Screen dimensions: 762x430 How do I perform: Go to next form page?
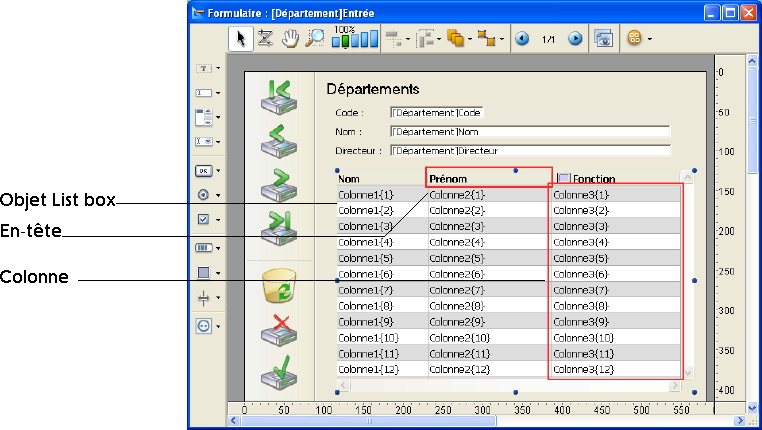click(575, 39)
